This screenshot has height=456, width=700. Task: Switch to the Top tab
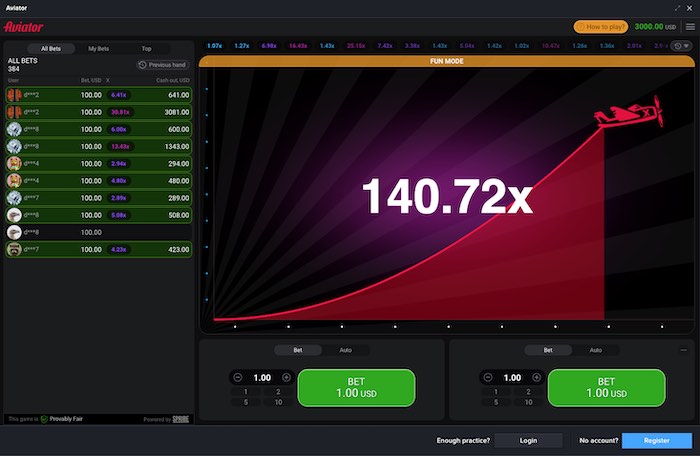tap(146, 49)
